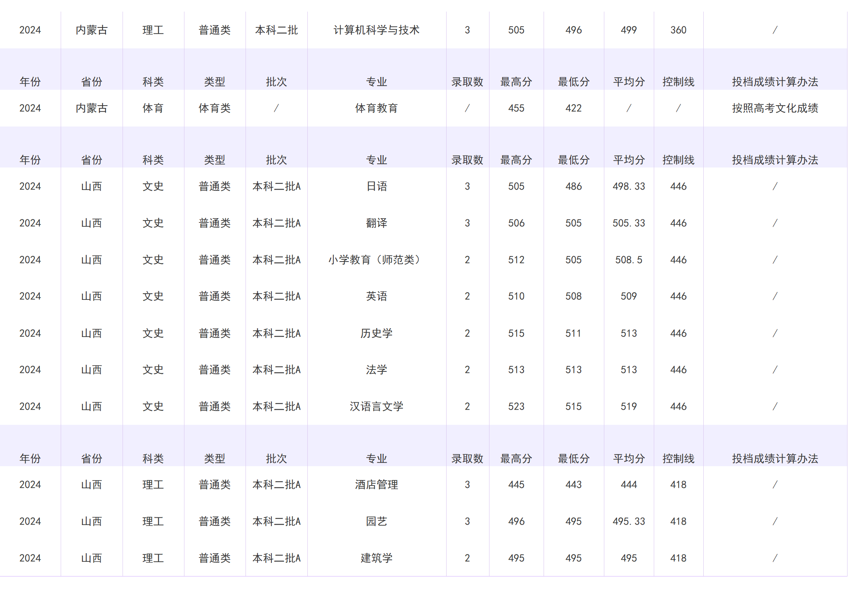Click average score 505.33 for 翻译

[629, 223]
